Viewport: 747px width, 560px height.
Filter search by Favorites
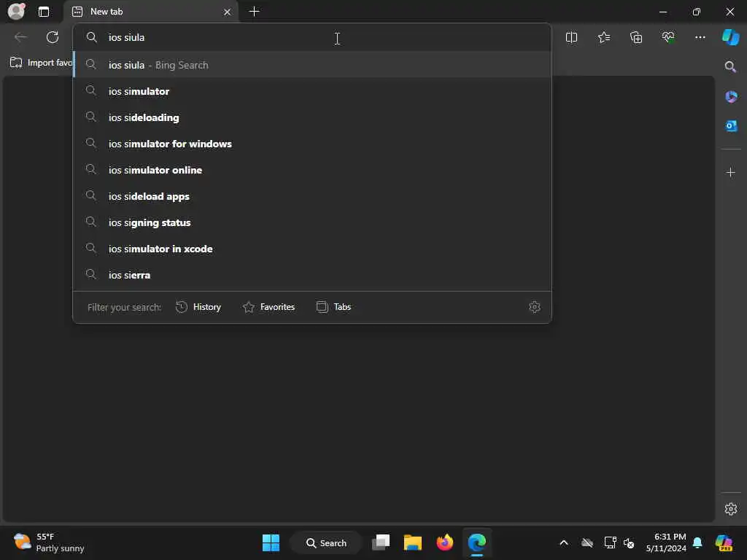pos(268,307)
